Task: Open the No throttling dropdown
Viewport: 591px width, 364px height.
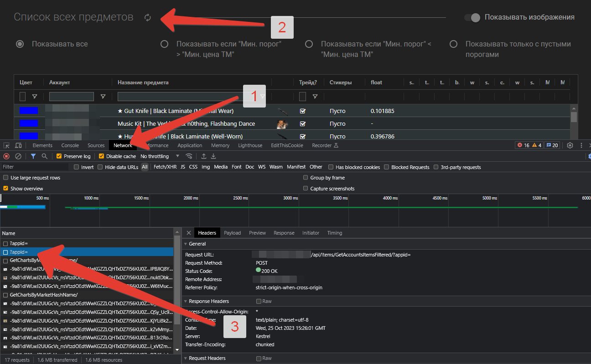Action: [x=160, y=156]
